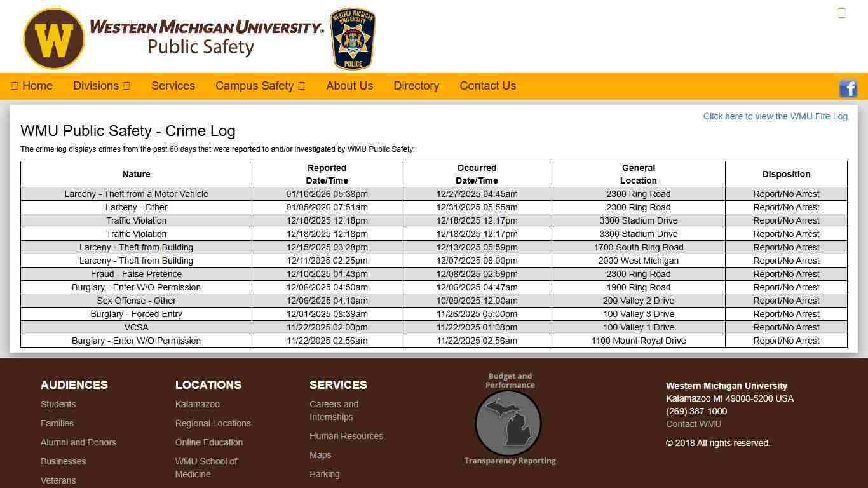The height and width of the screenshot is (488, 868).
Task: Click the WMU Police badge emblem
Action: pyautogui.click(x=353, y=38)
